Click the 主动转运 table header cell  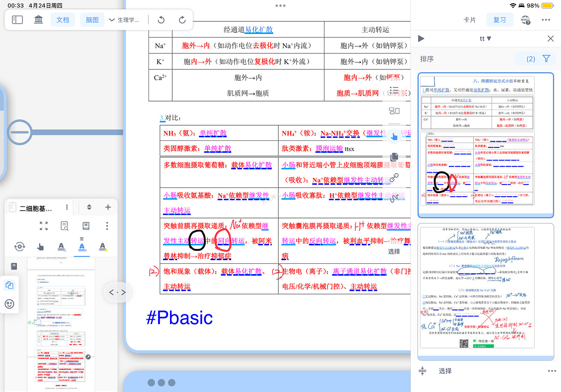tap(375, 30)
